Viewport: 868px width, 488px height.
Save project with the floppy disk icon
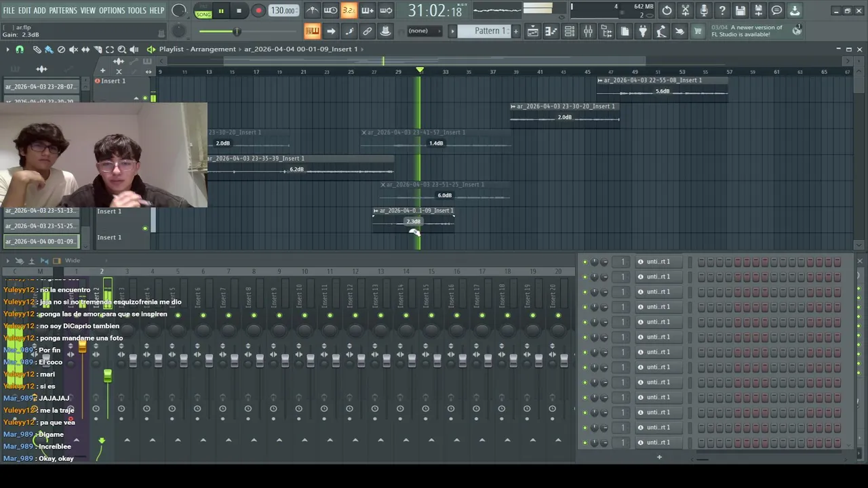[741, 10]
